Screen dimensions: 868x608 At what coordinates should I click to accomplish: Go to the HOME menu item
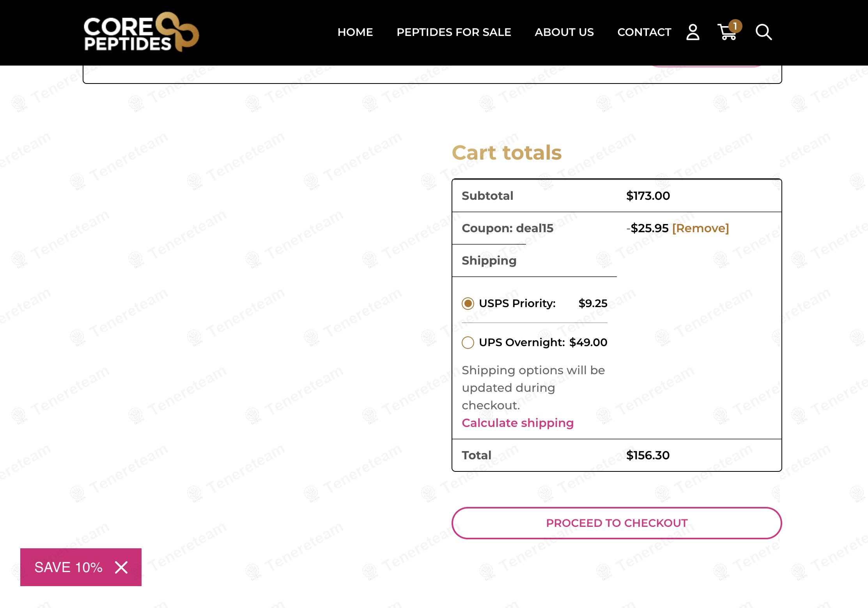click(x=355, y=32)
